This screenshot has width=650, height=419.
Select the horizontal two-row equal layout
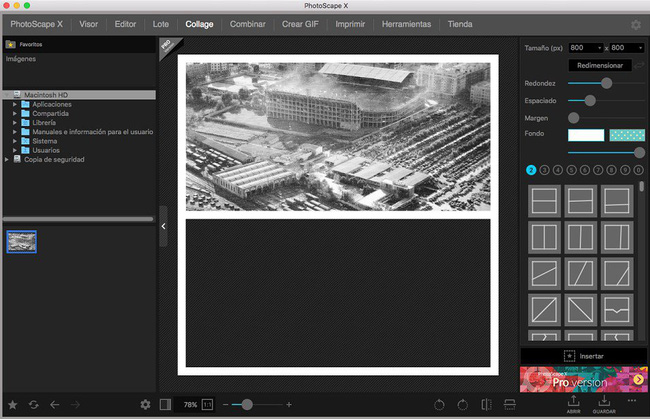(x=544, y=201)
